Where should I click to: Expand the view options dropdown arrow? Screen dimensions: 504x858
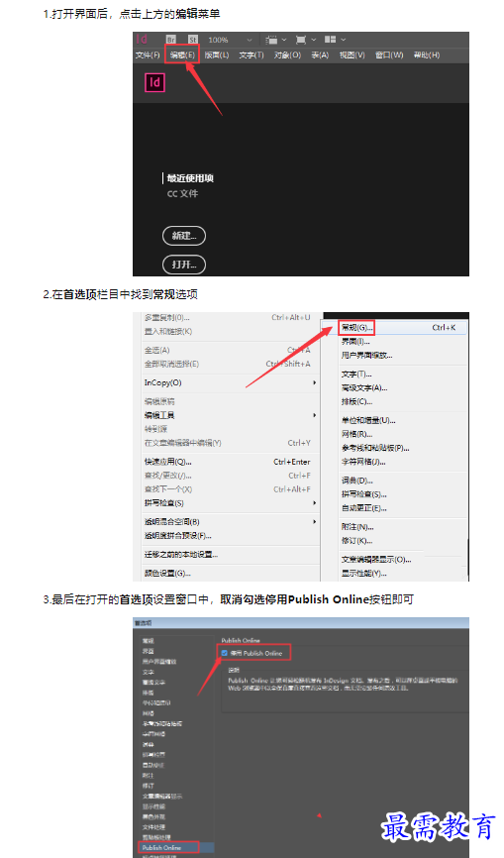click(x=284, y=40)
